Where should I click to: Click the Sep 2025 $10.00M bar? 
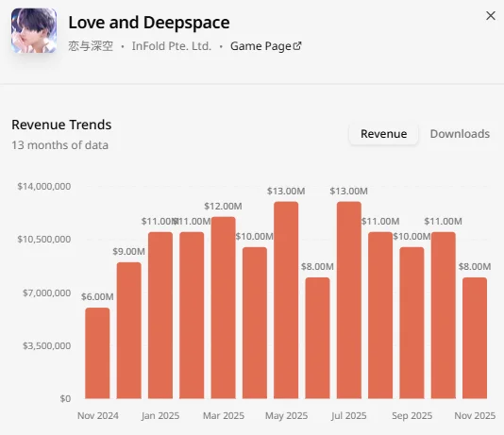pos(412,323)
